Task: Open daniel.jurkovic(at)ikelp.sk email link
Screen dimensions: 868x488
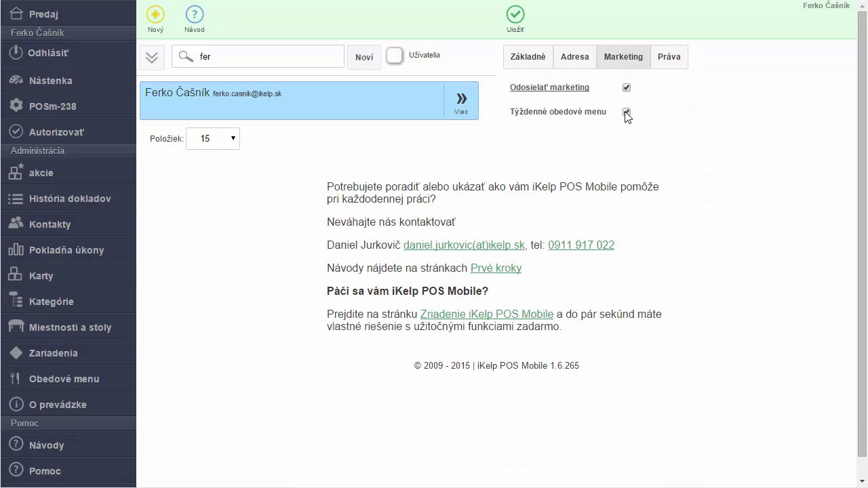Action: coord(465,245)
